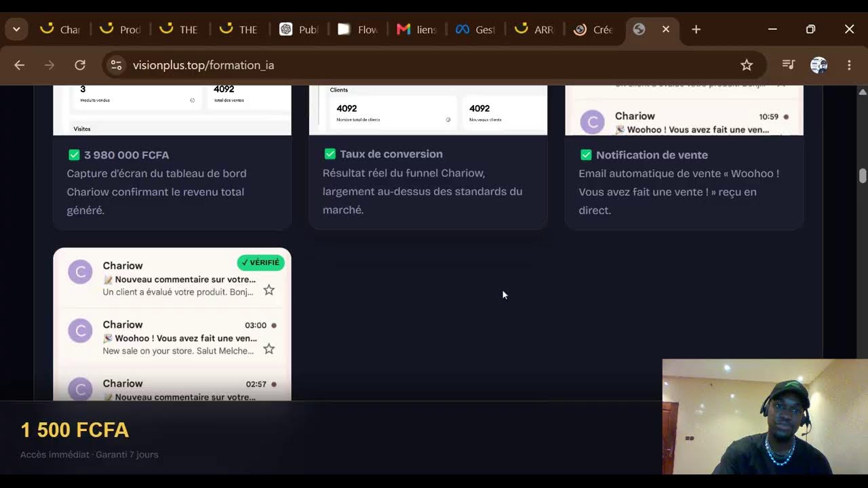This screenshot has width=868, height=488.
Task: Open a new browser tab
Action: click(x=696, y=29)
